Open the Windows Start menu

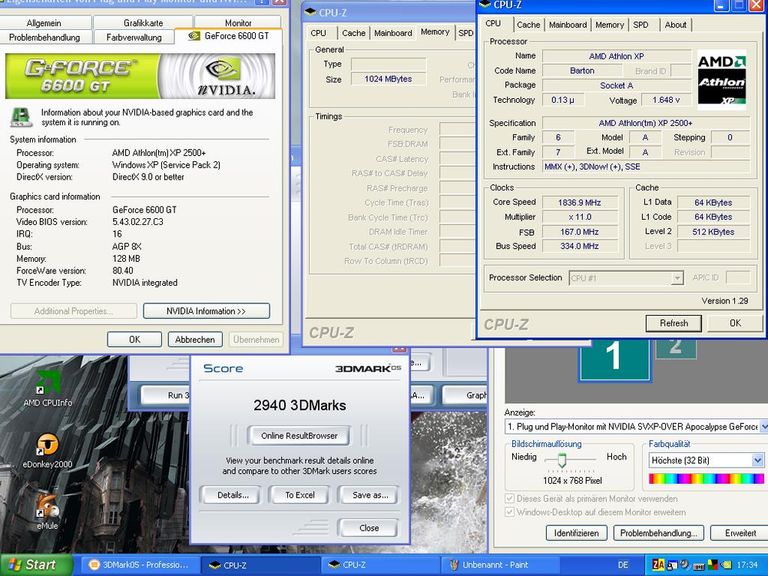point(36,565)
